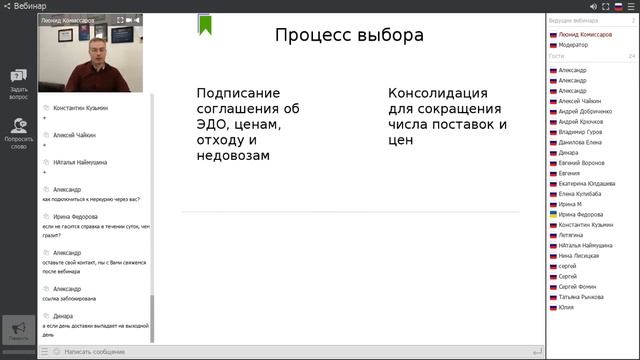This screenshot has width=640, height=360.
Task: Select Сергей Фомин in guest list
Action: coord(577,287)
